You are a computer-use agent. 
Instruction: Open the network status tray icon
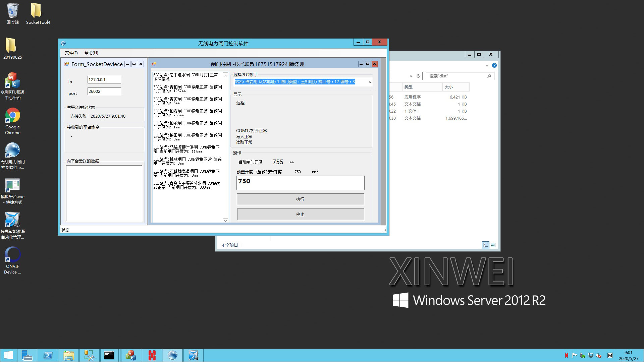[x=591, y=355]
